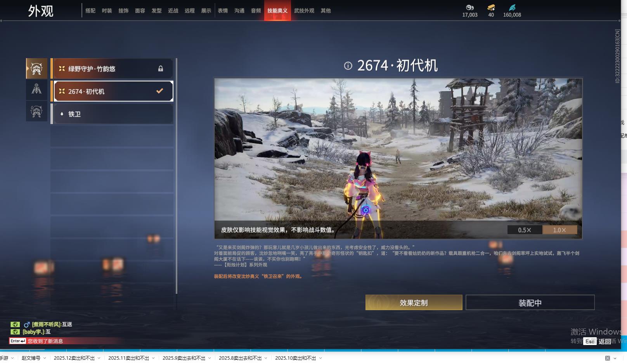Select the third character sidebar icon

coord(36,111)
